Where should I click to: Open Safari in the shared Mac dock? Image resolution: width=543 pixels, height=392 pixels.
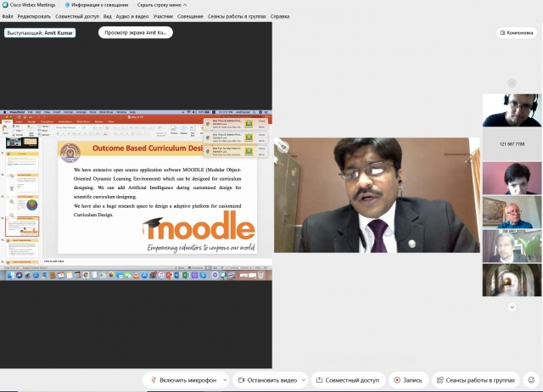coord(36,275)
